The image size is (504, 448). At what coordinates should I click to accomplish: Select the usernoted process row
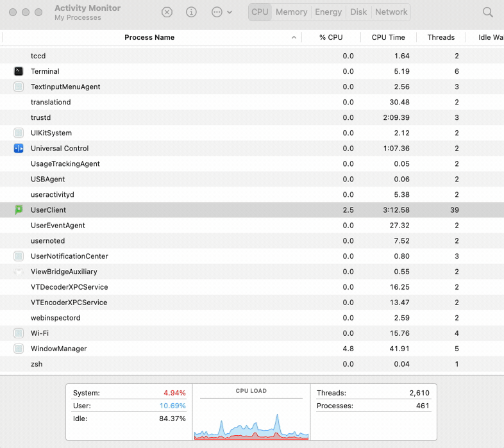pyautogui.click(x=252, y=241)
